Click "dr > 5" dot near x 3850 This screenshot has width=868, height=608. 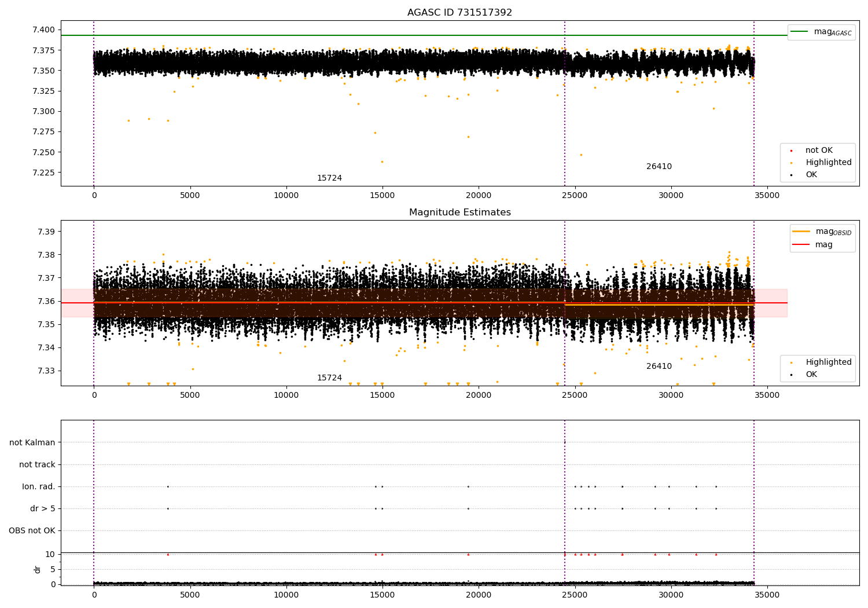click(168, 508)
